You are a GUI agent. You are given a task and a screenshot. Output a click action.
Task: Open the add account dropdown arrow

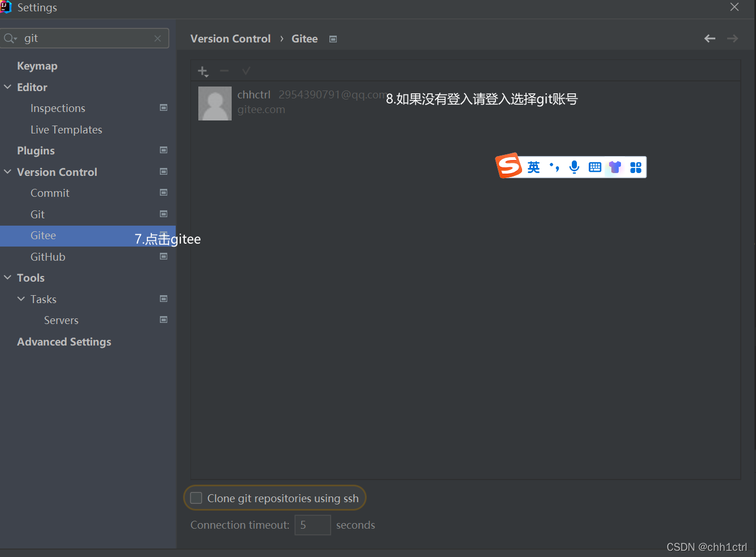pyautogui.click(x=207, y=75)
